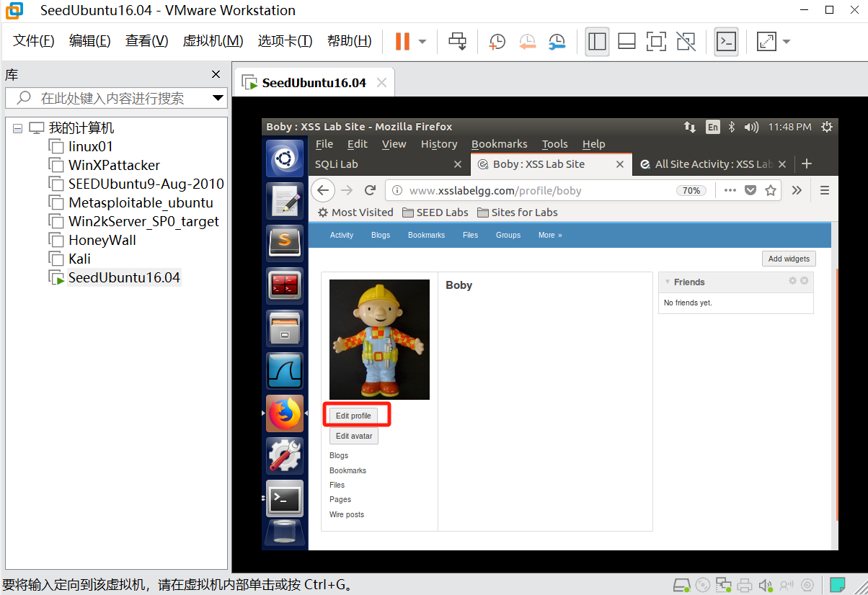Select the linux01 virtual machine
This screenshot has height=595, width=868.
pos(91,146)
